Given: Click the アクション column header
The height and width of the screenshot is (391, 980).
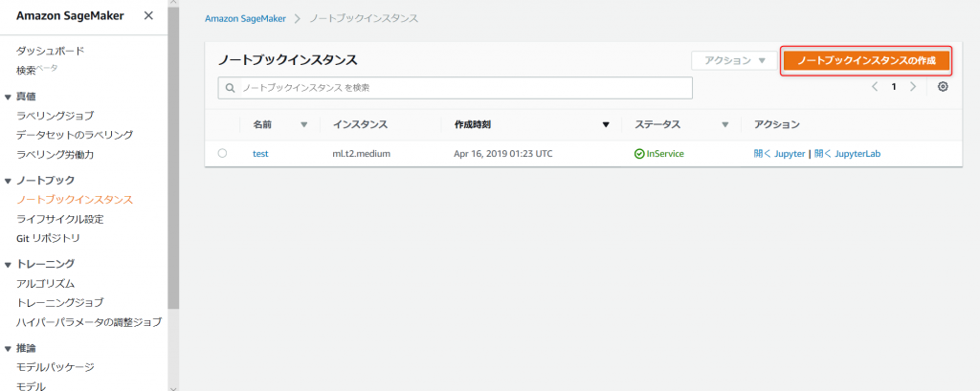Looking at the screenshot, I should pyautogui.click(x=776, y=125).
